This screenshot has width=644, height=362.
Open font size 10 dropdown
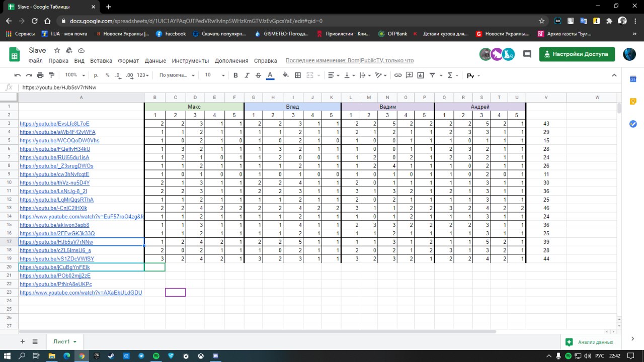(x=215, y=75)
